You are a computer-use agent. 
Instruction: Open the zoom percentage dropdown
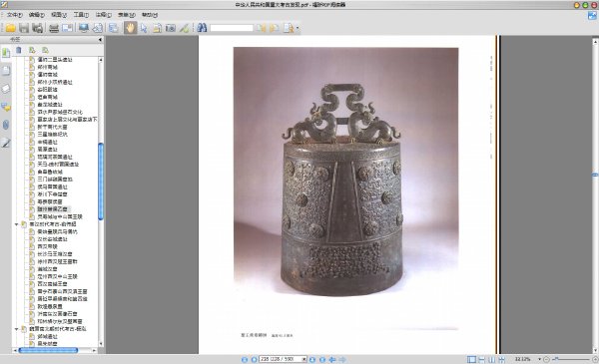[x=539, y=359]
